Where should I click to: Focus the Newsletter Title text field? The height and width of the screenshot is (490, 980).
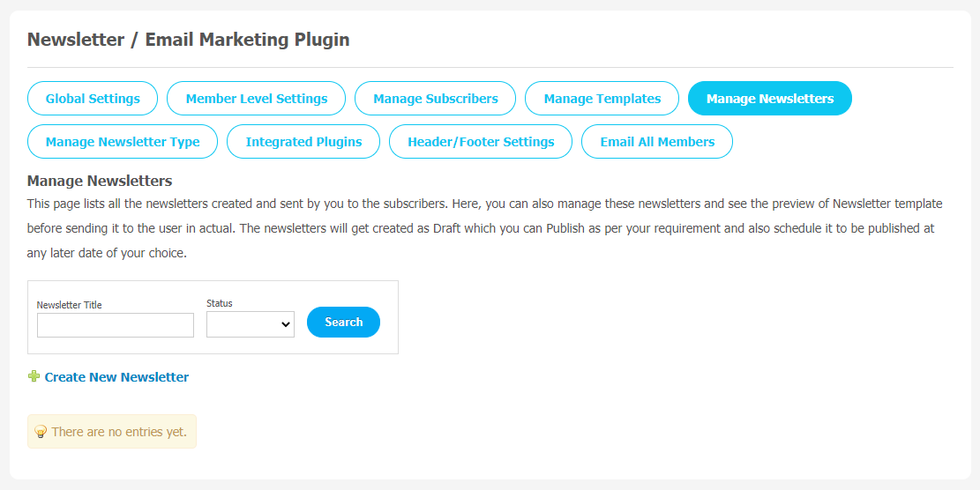pos(116,325)
